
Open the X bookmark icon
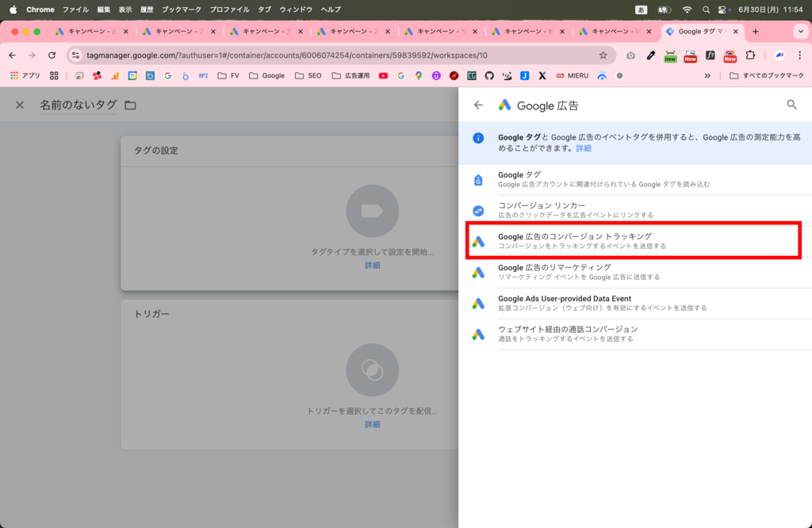(x=542, y=75)
